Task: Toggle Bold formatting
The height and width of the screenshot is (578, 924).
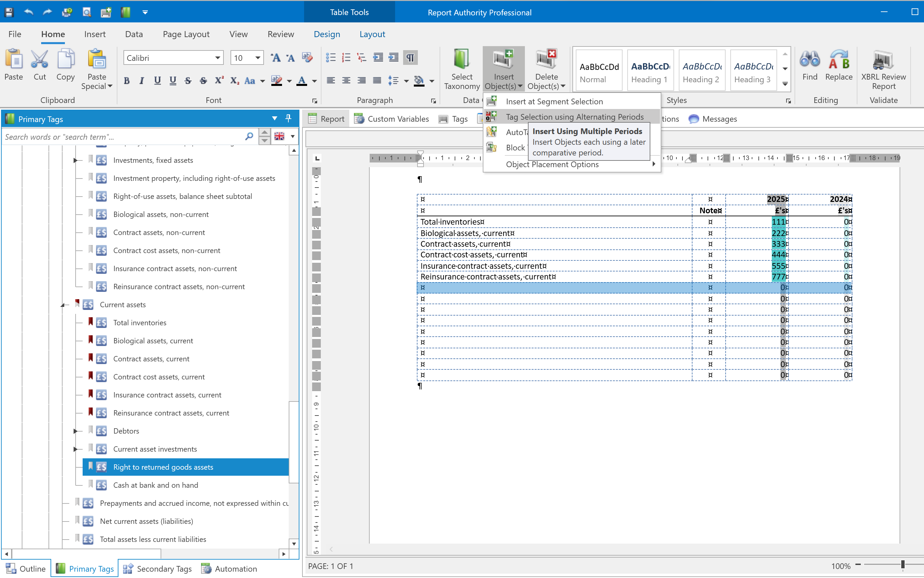Action: 126,81
